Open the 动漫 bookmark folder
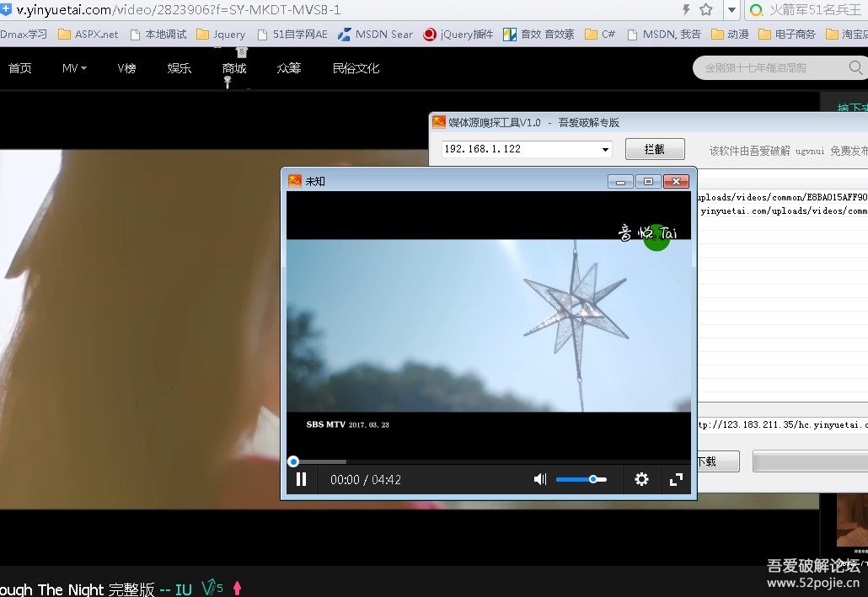 pyautogui.click(x=730, y=35)
